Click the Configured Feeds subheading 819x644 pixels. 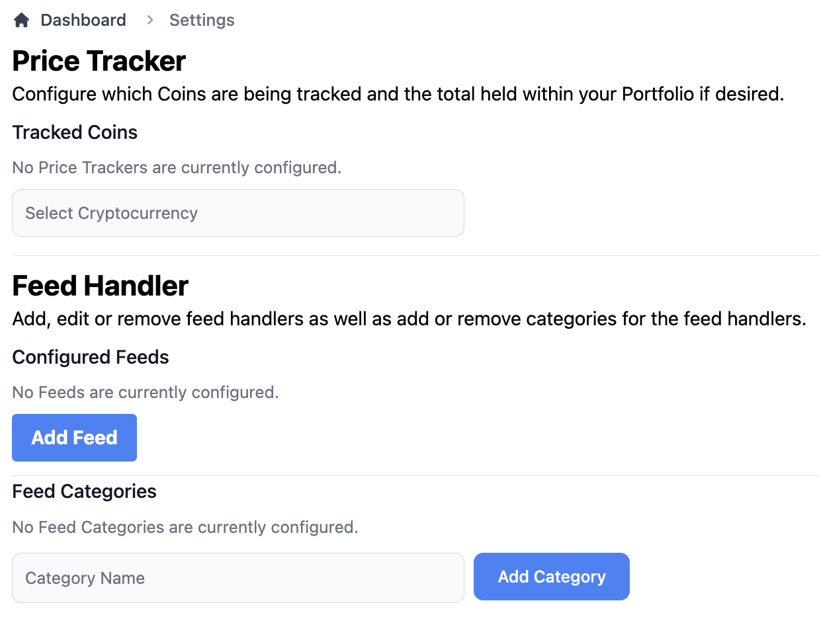point(91,357)
